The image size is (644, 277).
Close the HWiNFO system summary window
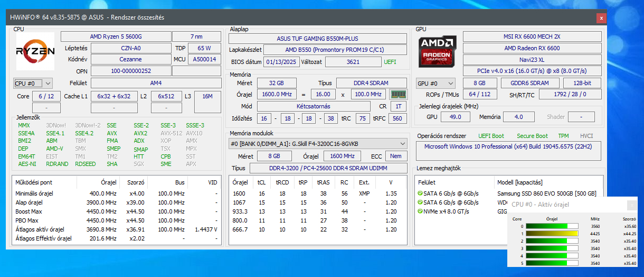(x=601, y=17)
